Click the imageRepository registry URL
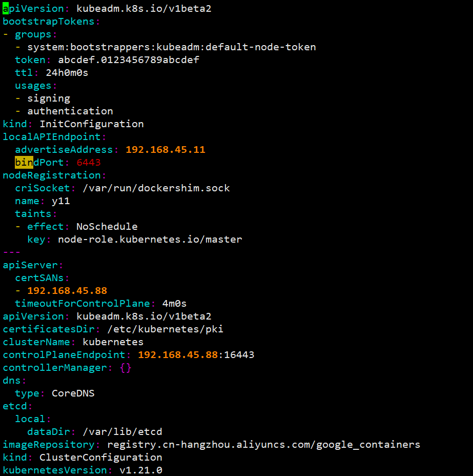 [263, 445]
